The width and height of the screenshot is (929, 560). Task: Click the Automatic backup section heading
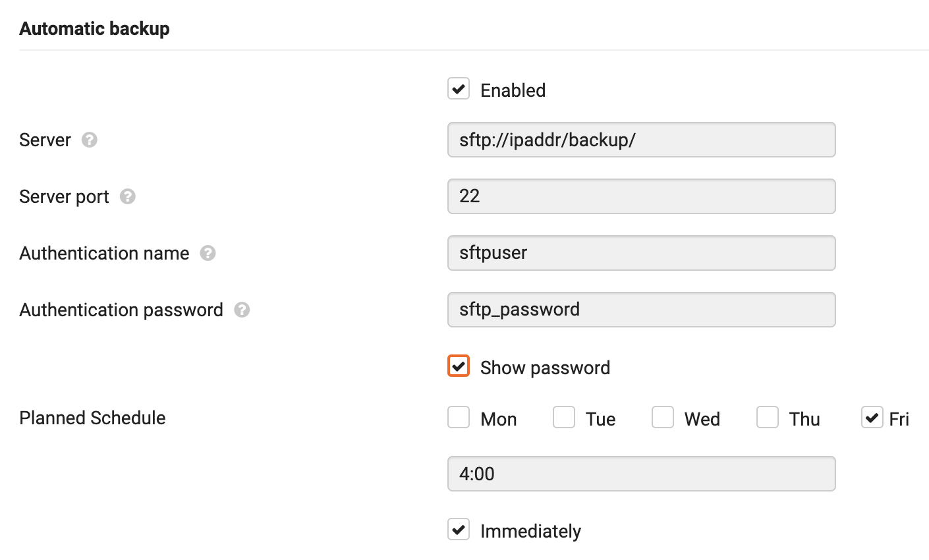94,28
